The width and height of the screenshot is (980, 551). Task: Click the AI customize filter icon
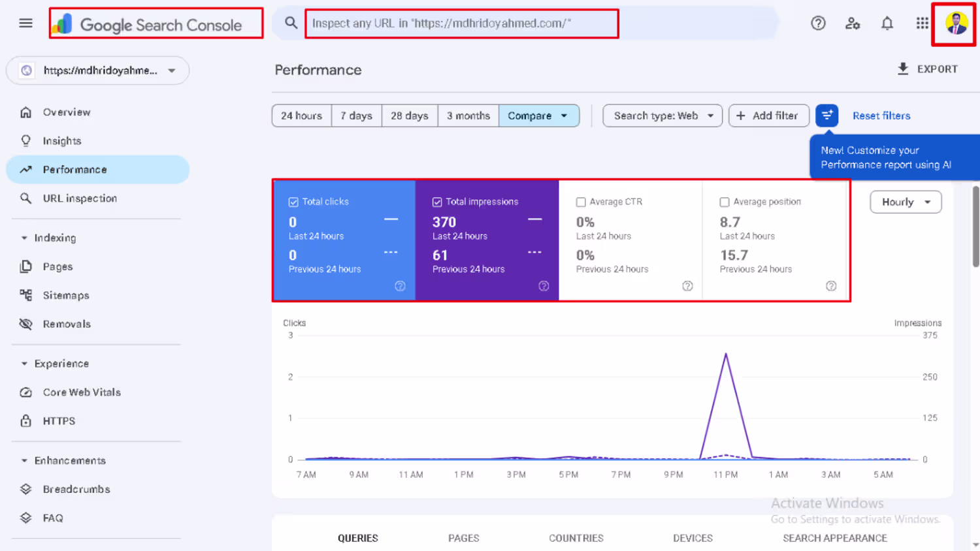coord(827,116)
